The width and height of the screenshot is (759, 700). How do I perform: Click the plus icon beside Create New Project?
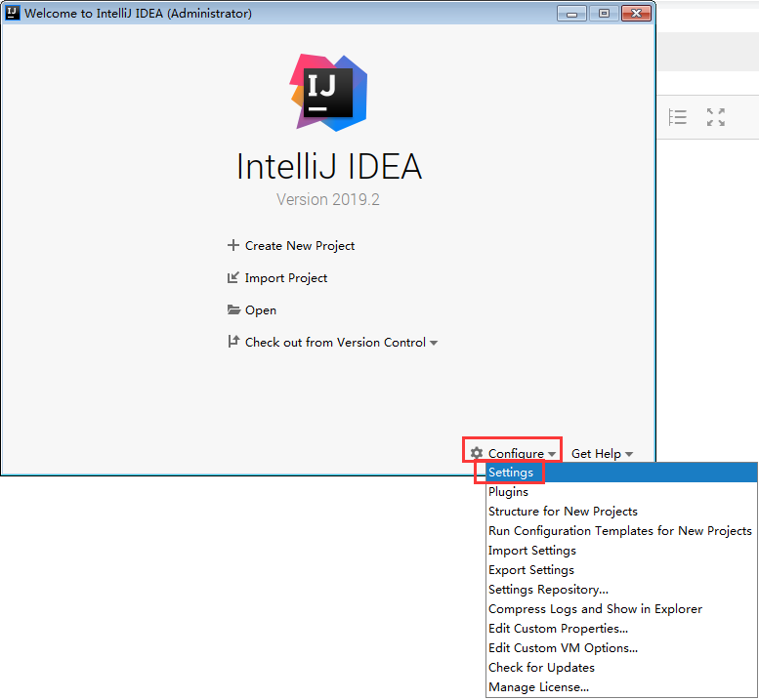click(x=233, y=245)
